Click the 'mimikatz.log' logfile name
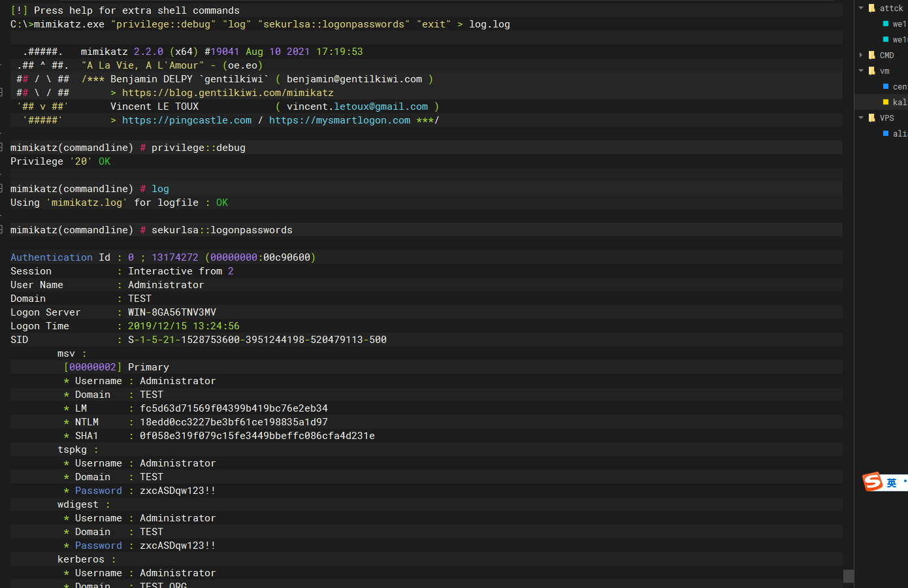The width and height of the screenshot is (908, 588). coord(87,203)
